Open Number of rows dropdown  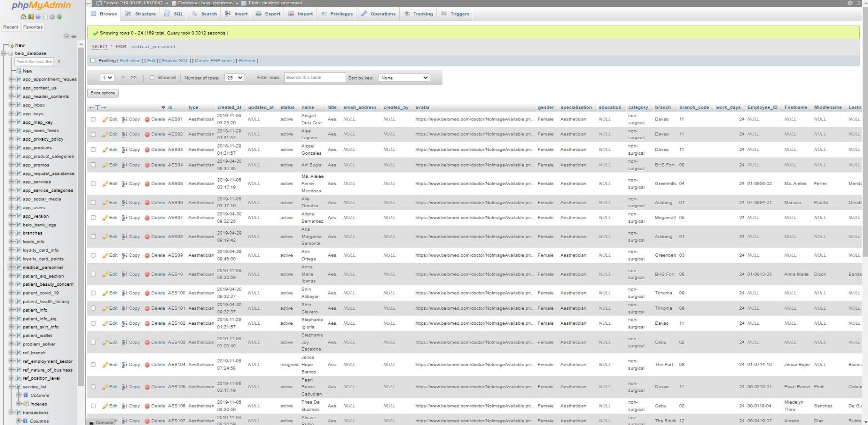pos(234,78)
